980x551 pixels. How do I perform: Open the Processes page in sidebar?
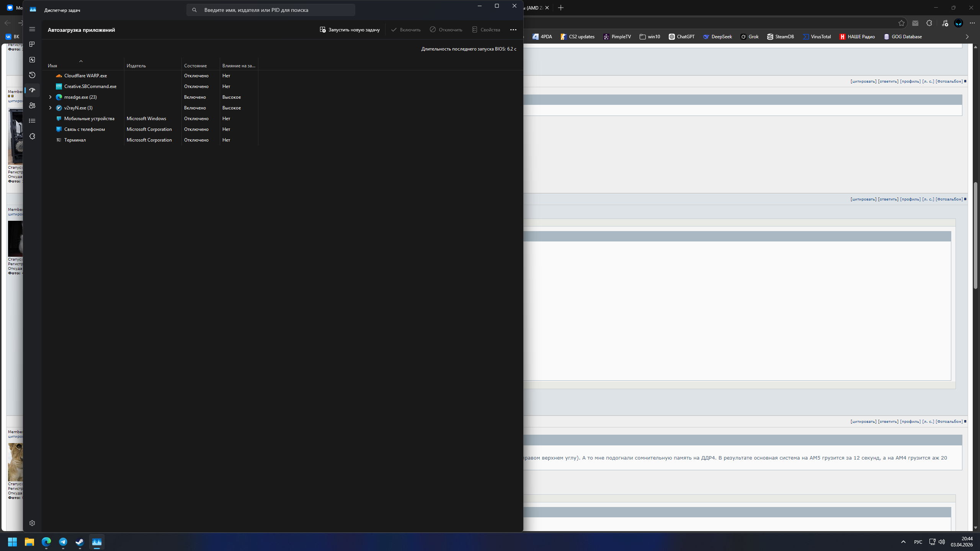point(32,44)
